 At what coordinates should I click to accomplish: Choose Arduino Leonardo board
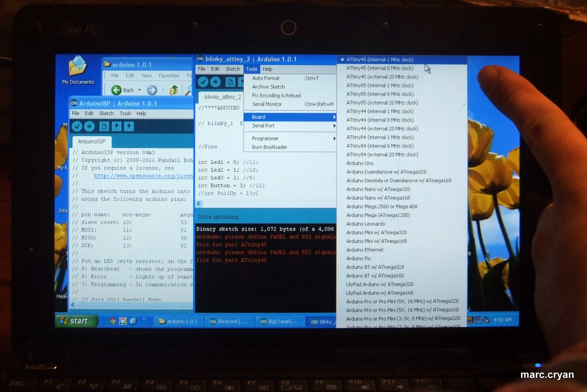pyautogui.click(x=402, y=224)
